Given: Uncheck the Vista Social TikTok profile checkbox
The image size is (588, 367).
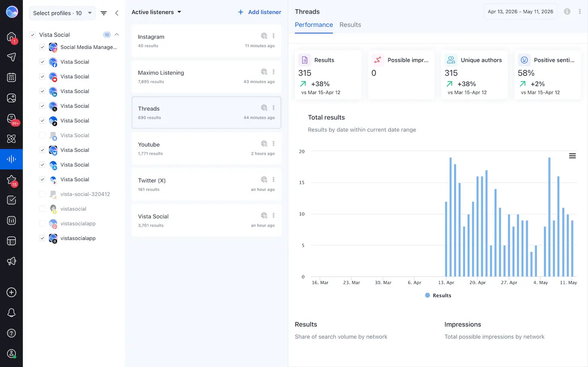Looking at the screenshot, I should click(x=42, y=121).
